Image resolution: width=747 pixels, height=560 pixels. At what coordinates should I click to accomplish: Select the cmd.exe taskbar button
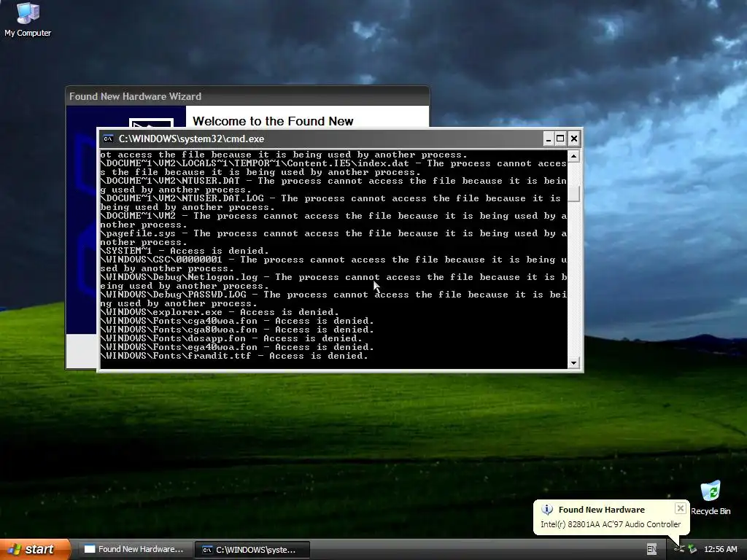[252, 550]
